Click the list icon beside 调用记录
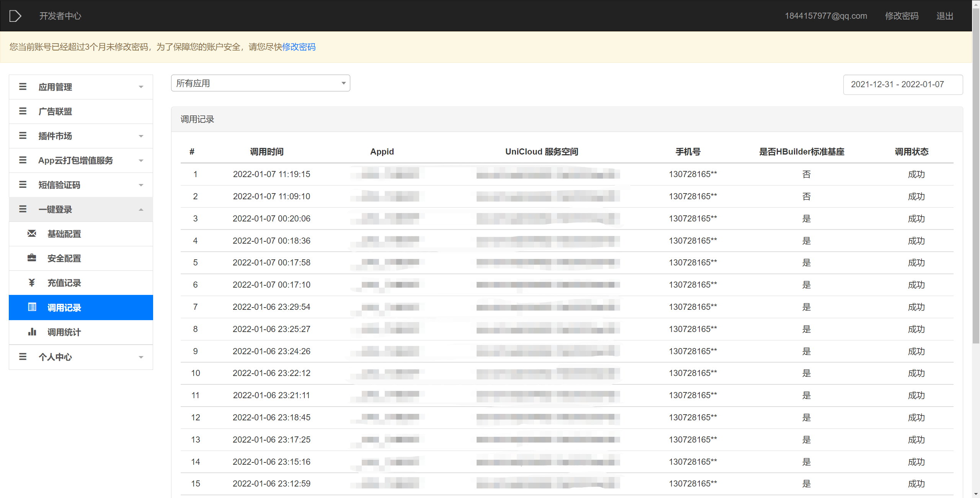The image size is (980, 498). click(x=32, y=307)
